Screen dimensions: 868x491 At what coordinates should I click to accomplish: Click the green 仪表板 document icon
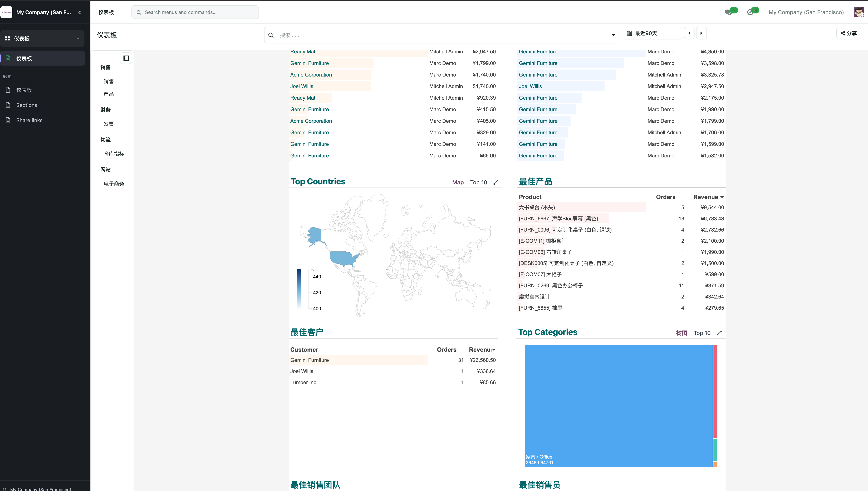8,58
